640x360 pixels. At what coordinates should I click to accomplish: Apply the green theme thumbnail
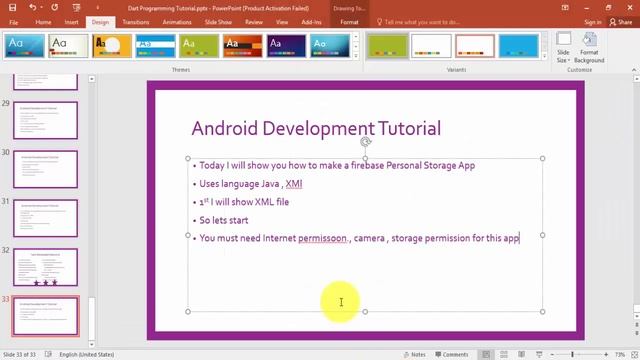199,46
